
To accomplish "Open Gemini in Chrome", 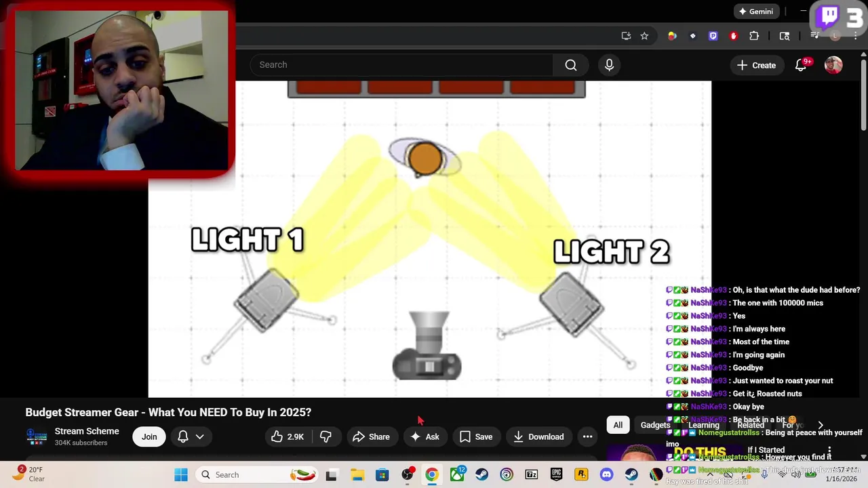I will (755, 12).
